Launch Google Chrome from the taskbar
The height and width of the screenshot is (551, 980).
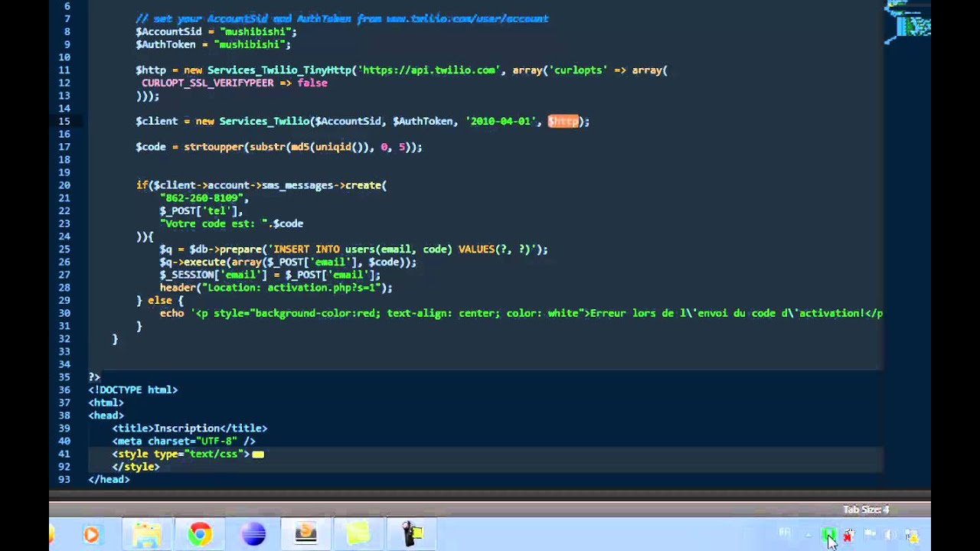(200, 534)
